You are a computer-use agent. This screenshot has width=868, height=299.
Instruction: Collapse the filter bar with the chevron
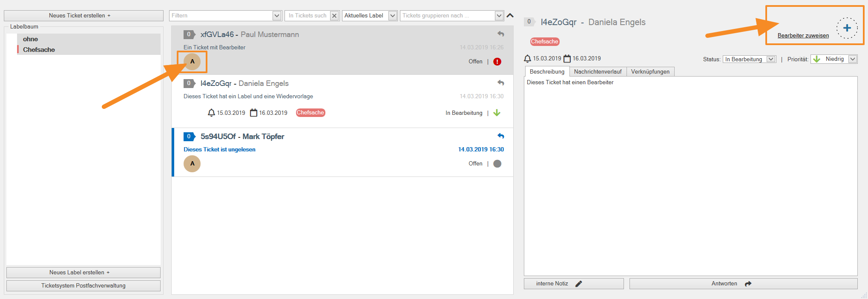point(510,16)
